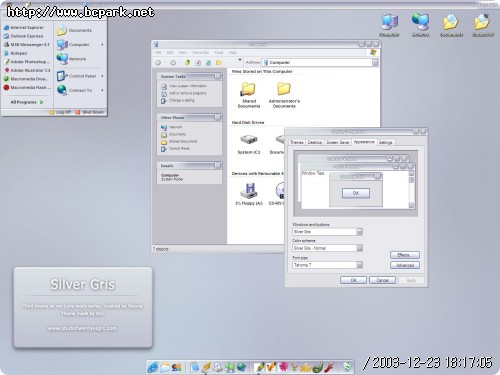Switch to the Screen Saver tab
This screenshot has height=375, width=500.
coord(338,142)
